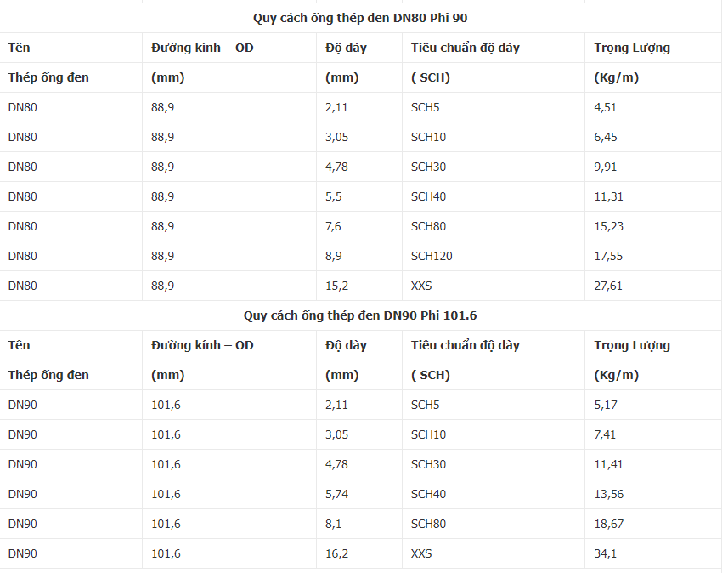This screenshot has width=728, height=573.
Task: Select the weight cell 15,23
Action: pos(608,226)
